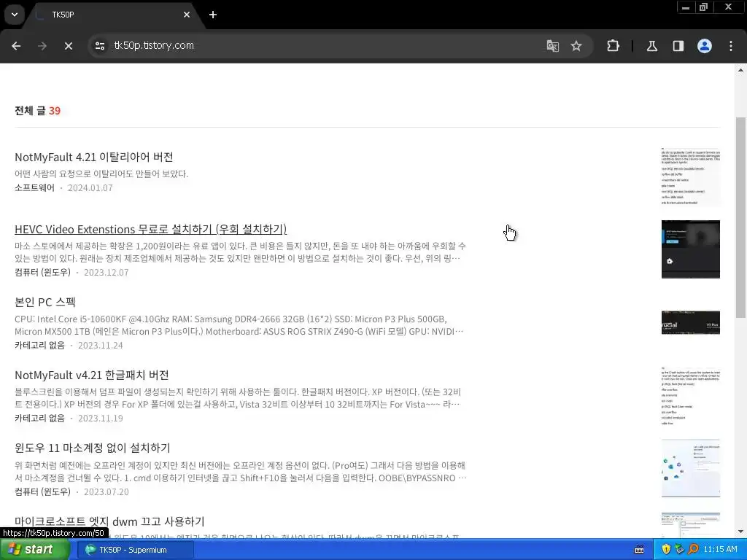Click the keyboard icon on the taskbar

[x=639, y=550]
